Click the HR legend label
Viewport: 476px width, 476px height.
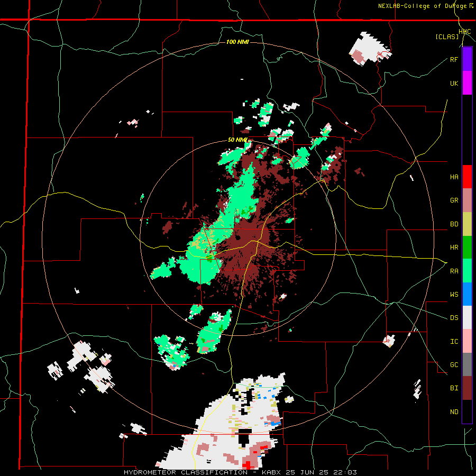pyautogui.click(x=454, y=248)
